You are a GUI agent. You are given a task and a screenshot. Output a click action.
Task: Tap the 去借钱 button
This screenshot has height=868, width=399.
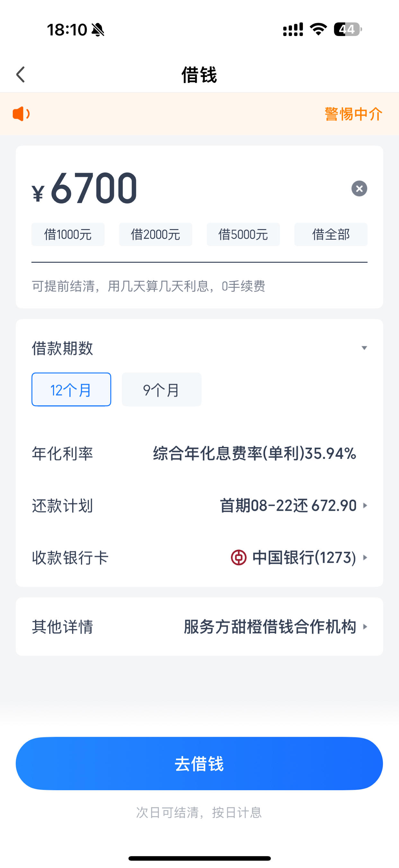click(199, 763)
